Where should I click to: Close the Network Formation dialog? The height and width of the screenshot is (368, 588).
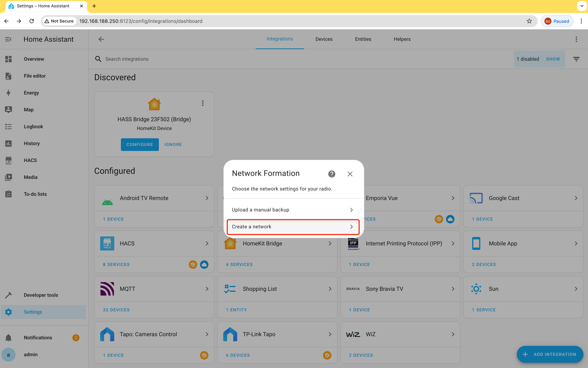coord(350,174)
